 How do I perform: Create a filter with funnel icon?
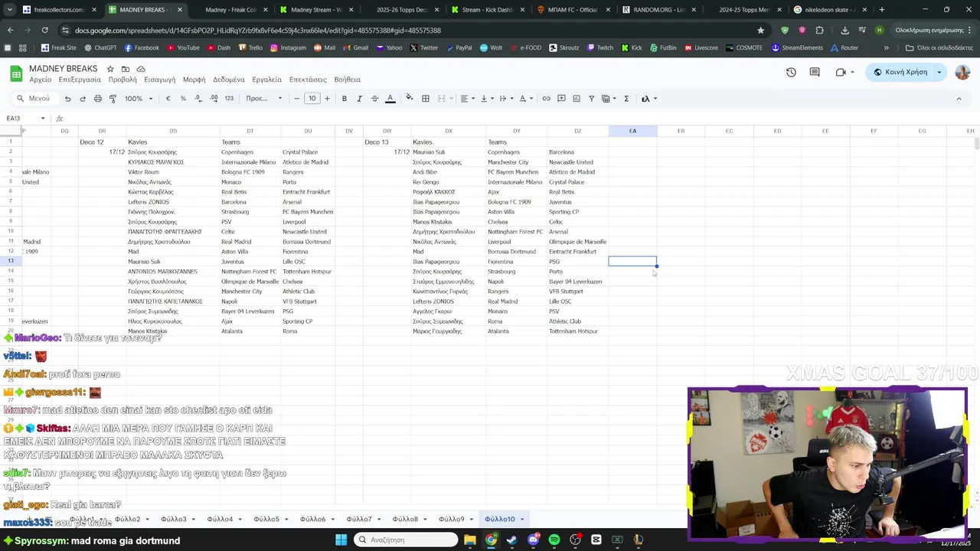click(591, 99)
